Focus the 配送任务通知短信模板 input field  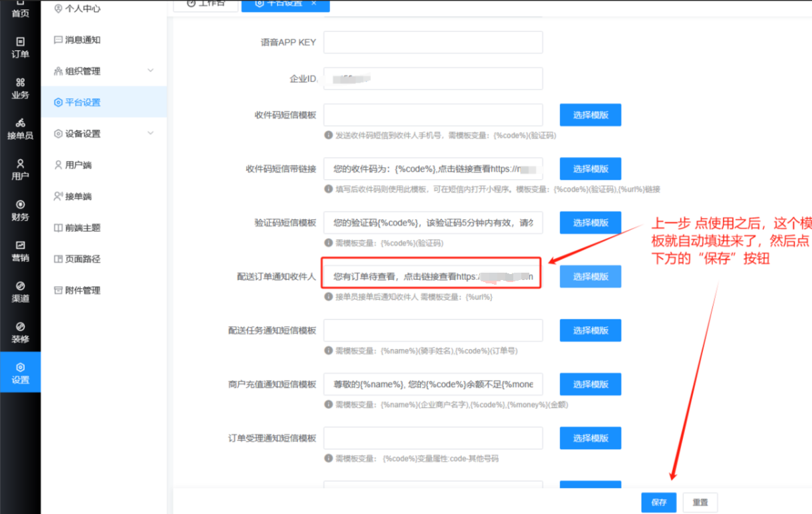[433, 330]
